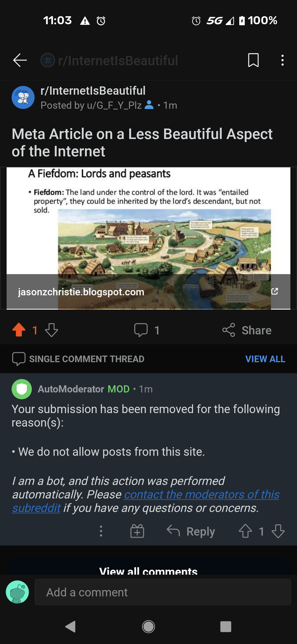
Task: Open the comment's three-dot options menu
Action: click(x=101, y=531)
